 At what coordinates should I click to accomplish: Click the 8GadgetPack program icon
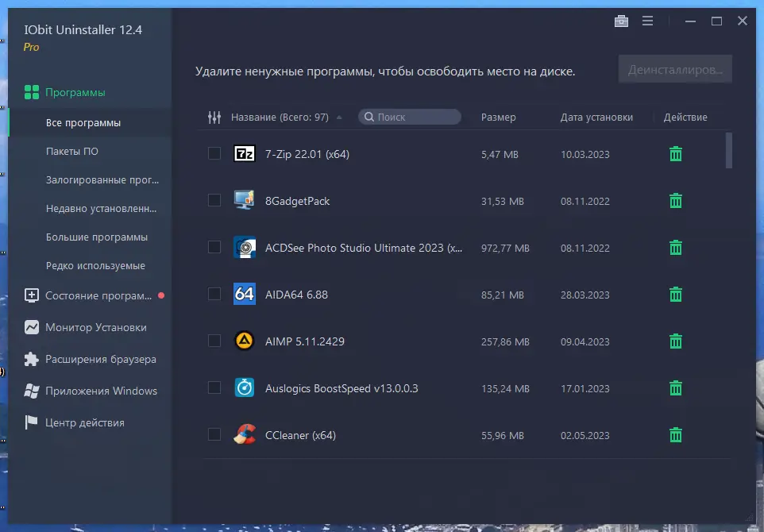(x=244, y=200)
